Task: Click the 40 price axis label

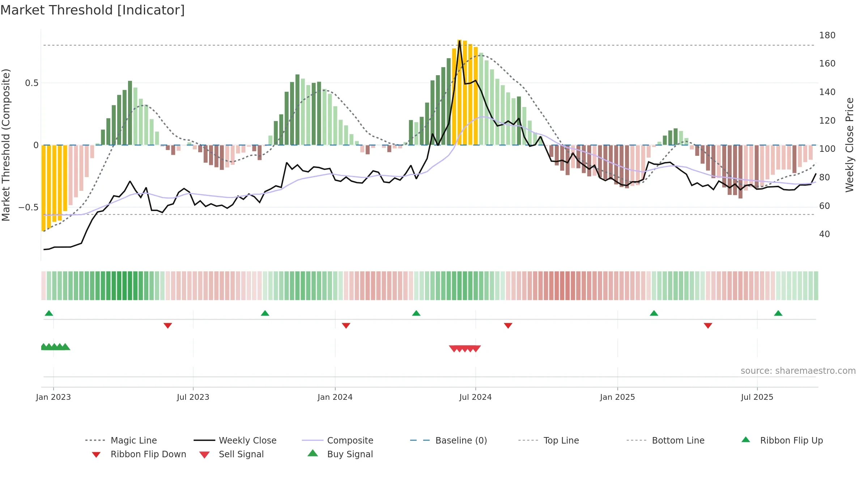Action: tap(824, 234)
